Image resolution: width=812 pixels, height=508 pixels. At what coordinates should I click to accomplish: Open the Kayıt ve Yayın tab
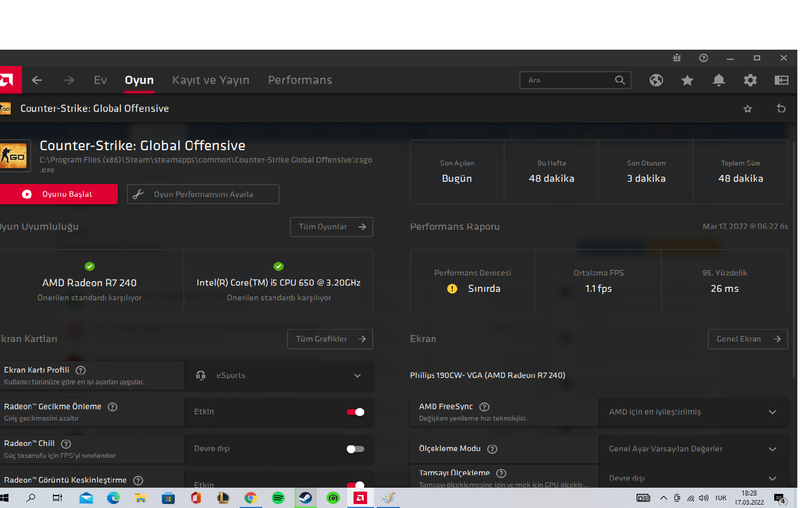point(211,80)
